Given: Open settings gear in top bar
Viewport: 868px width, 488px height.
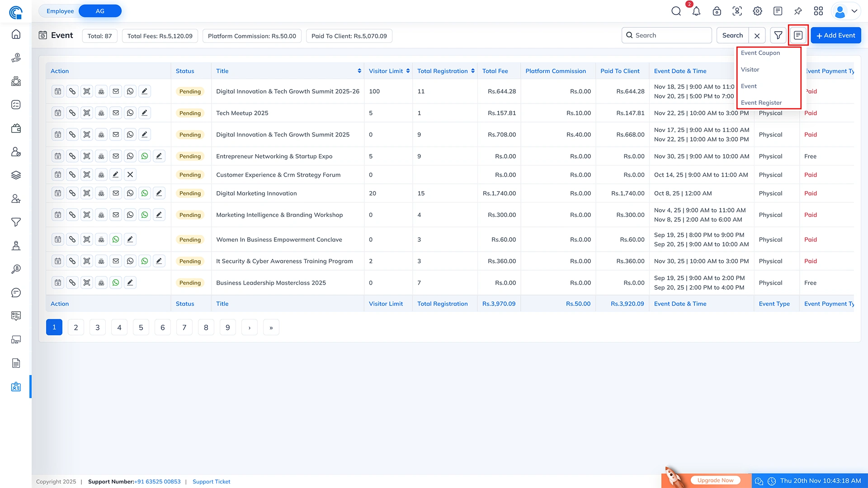Looking at the screenshot, I should pyautogui.click(x=757, y=11).
